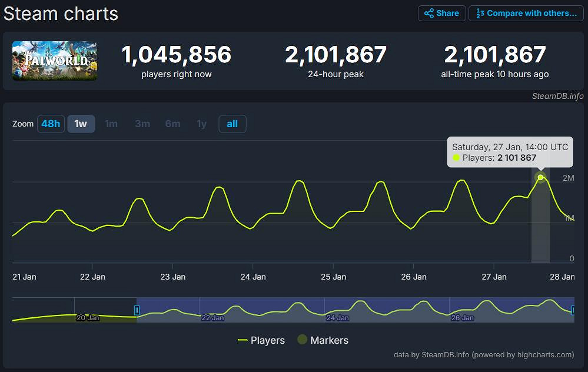This screenshot has height=372, width=588.
Task: Click the data by SteamDB.info credit
Action: click(483, 354)
